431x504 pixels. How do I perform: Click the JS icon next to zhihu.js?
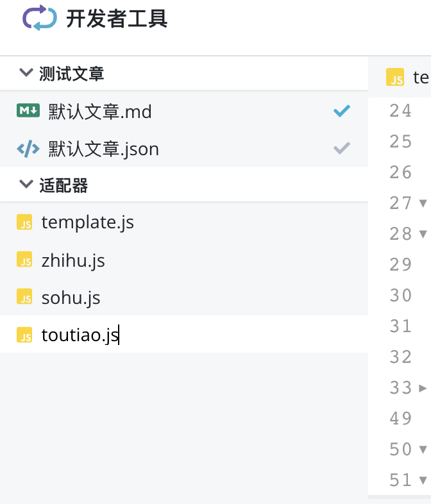(x=24, y=260)
